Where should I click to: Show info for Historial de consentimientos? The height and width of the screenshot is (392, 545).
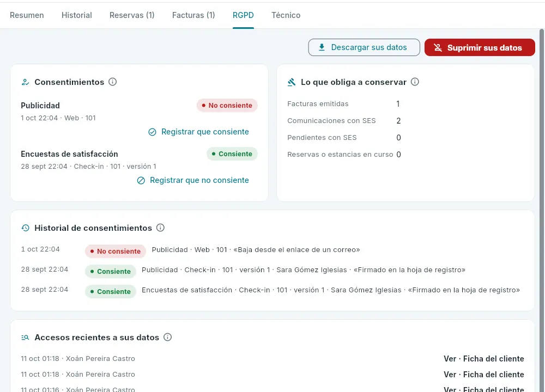[160, 228]
